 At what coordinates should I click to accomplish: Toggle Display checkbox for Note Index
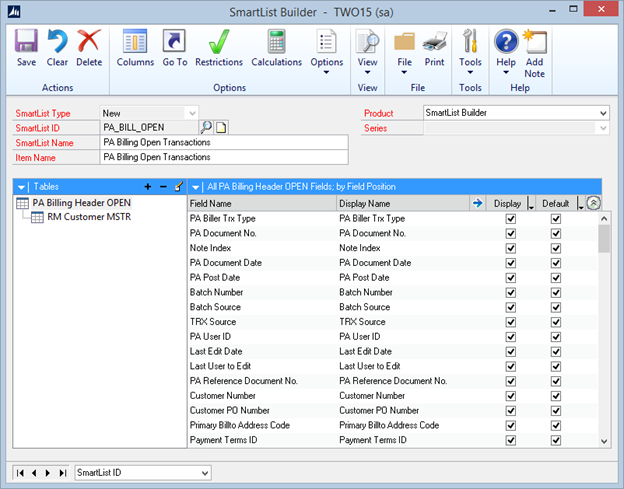pyautogui.click(x=511, y=248)
